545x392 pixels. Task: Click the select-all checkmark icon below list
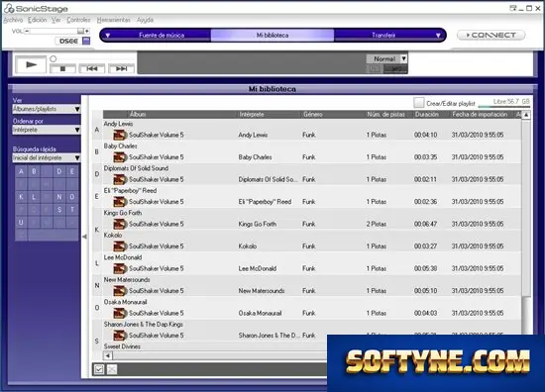pyautogui.click(x=99, y=369)
